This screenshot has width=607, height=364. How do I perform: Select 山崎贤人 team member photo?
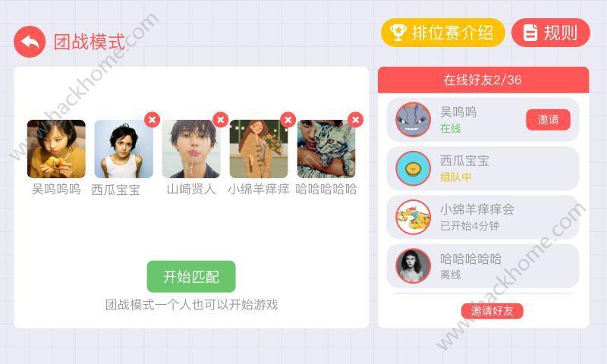(x=191, y=149)
